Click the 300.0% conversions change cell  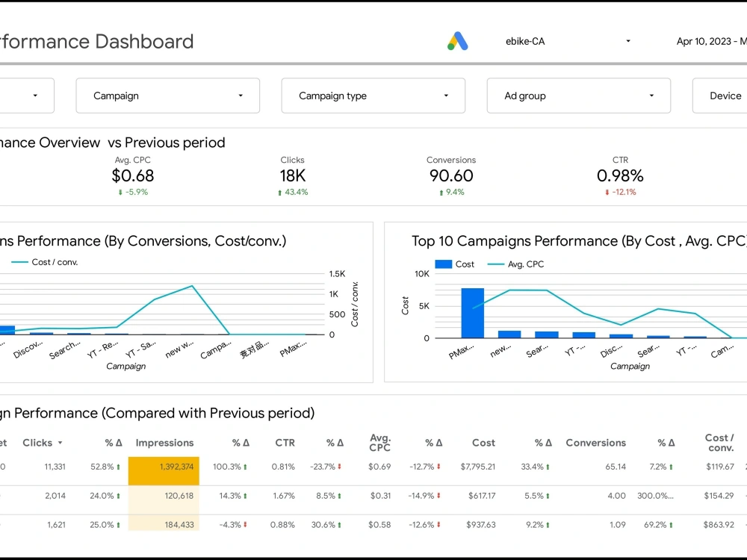[655, 496]
